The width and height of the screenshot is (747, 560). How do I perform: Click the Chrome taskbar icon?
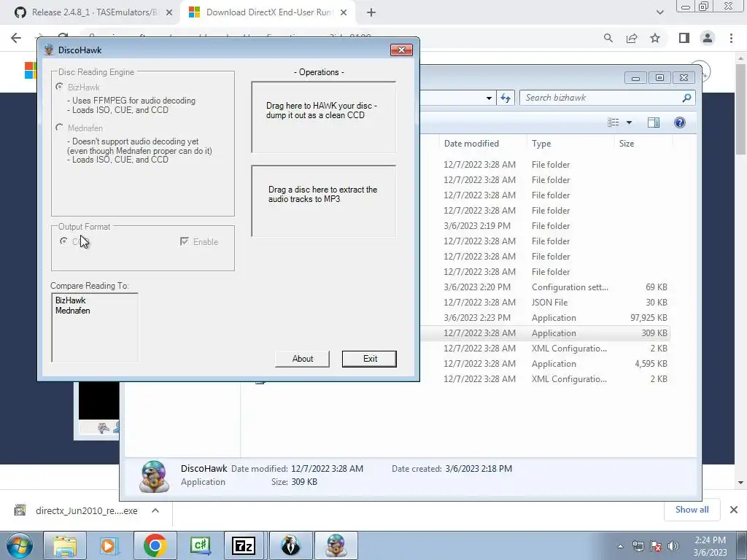coord(155,545)
